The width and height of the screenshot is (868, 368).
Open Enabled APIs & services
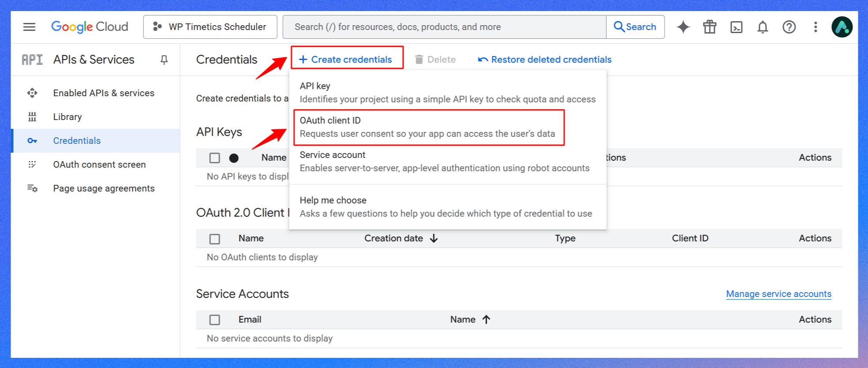point(95,93)
